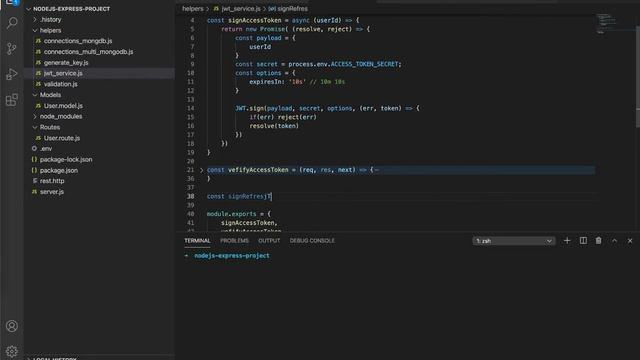Screen dimensions: 640x360
Task: Open package-lock.json file
Action: (66, 160)
